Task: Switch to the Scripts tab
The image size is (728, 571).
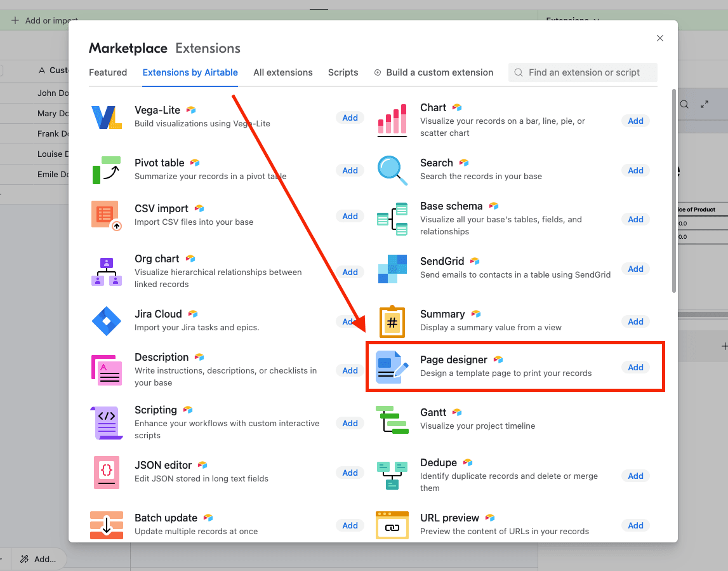Action: [343, 72]
